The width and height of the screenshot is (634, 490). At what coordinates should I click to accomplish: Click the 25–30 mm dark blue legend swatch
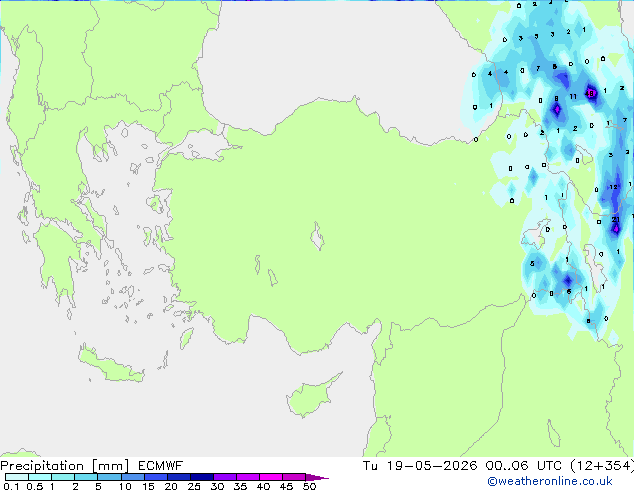pyautogui.click(x=202, y=477)
